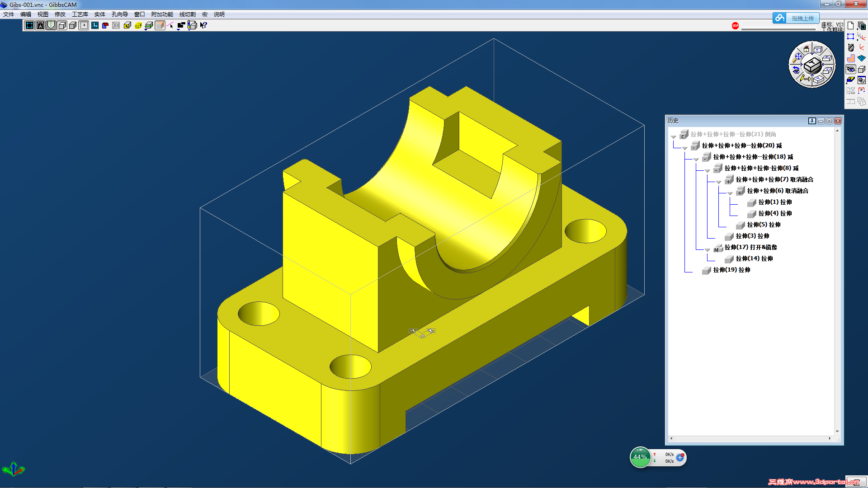The height and width of the screenshot is (488, 868).
Task: Click the cloud upload icon button
Action: 780,18
